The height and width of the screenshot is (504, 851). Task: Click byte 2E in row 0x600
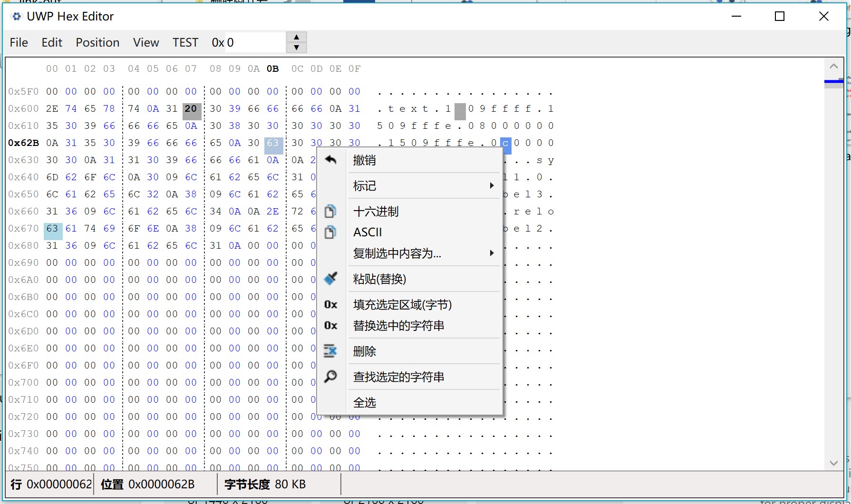[52, 108]
